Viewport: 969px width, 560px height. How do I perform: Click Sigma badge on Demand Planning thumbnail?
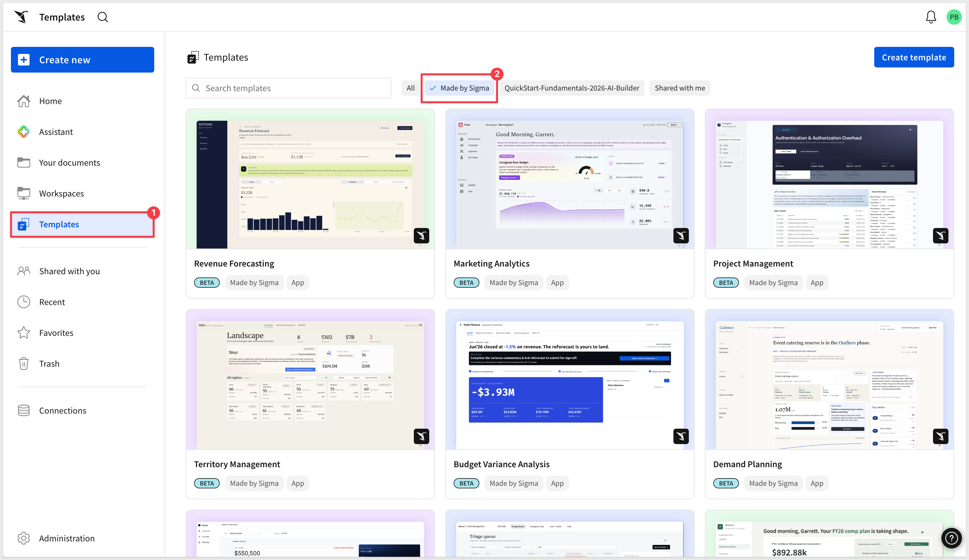(940, 436)
